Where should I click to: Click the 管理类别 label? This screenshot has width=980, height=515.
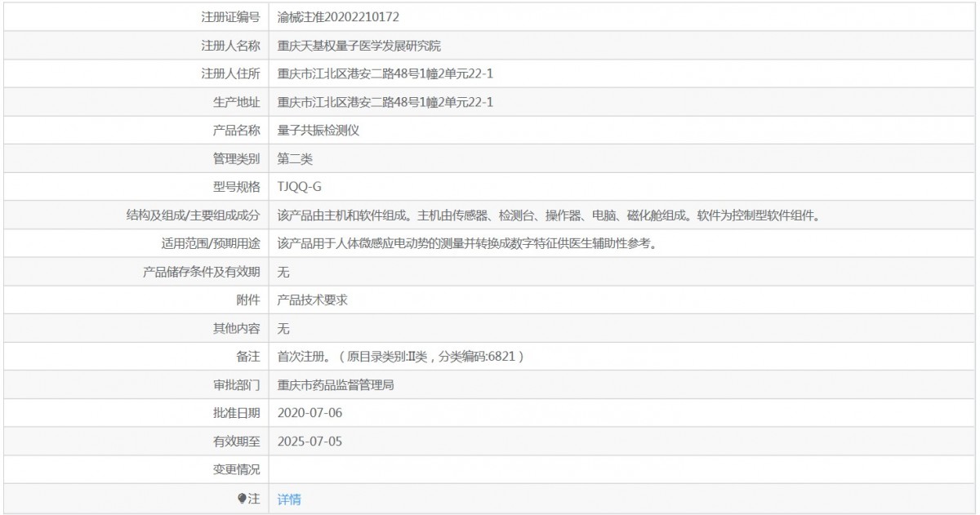(x=237, y=158)
